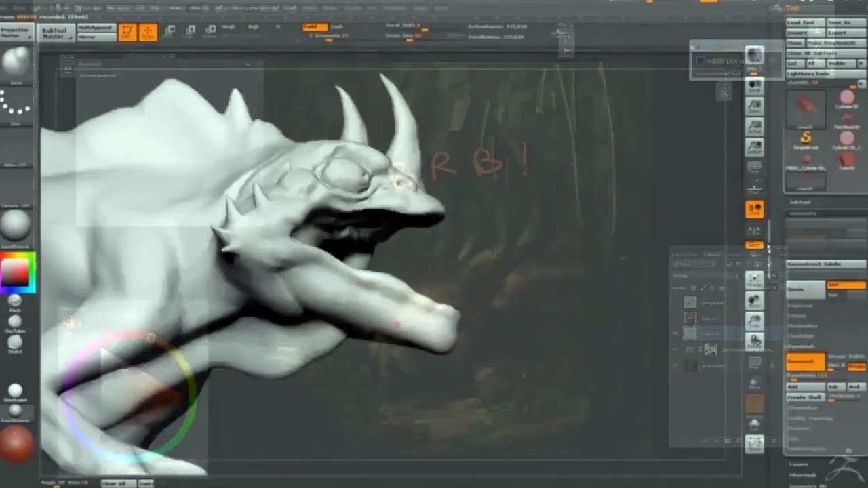Screen dimensions: 868x488
Task: Toggle the Floor grid on right shelf
Action: coord(754,188)
